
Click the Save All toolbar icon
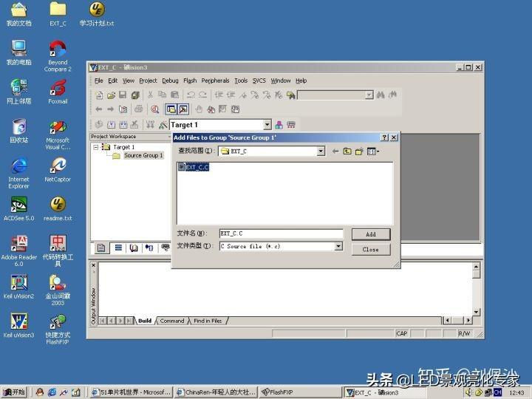coord(135,95)
